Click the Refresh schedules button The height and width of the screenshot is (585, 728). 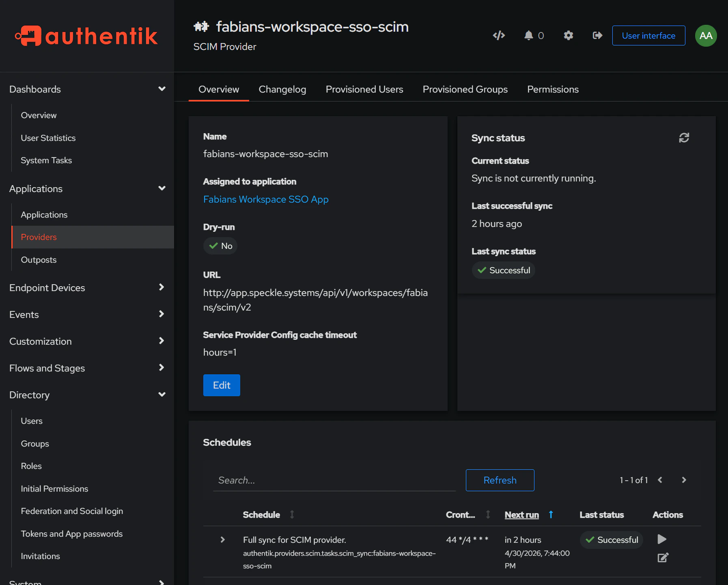pos(500,480)
